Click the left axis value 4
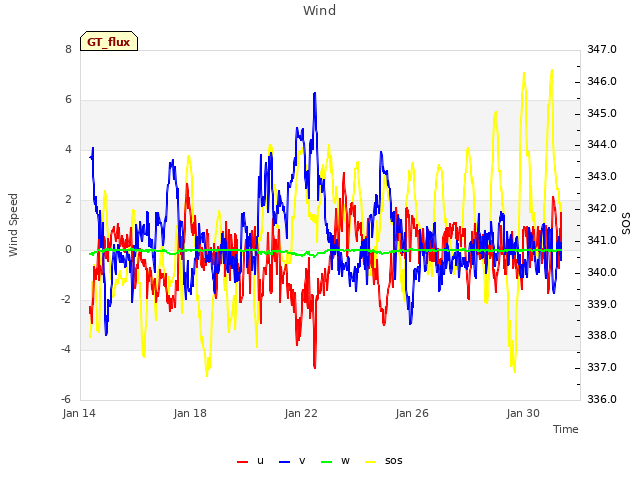The image size is (640, 480). pos(68,150)
